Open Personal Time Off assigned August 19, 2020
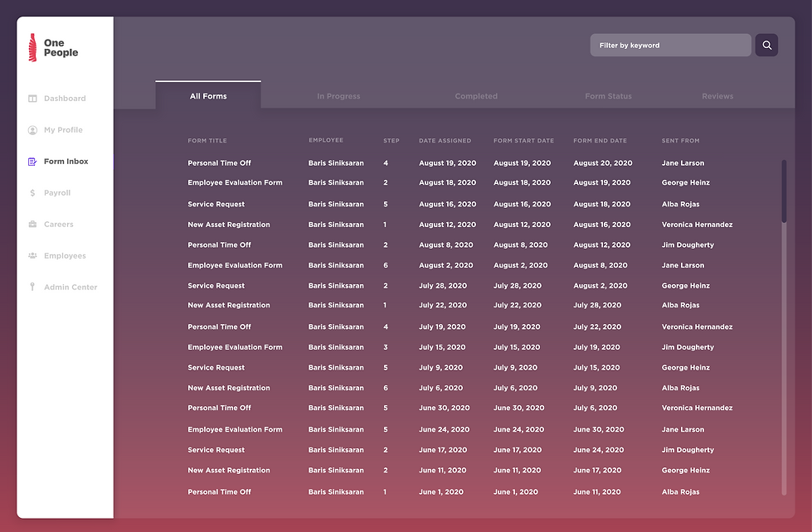 point(219,163)
